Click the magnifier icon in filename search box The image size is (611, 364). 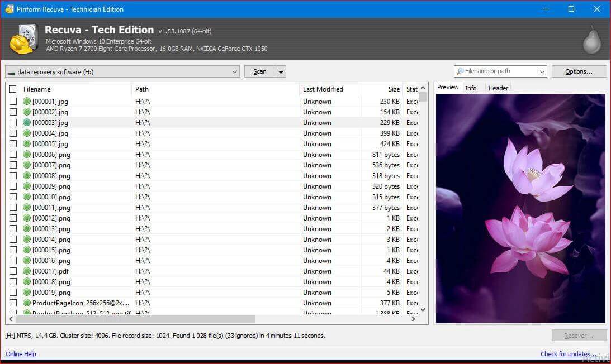coord(460,71)
